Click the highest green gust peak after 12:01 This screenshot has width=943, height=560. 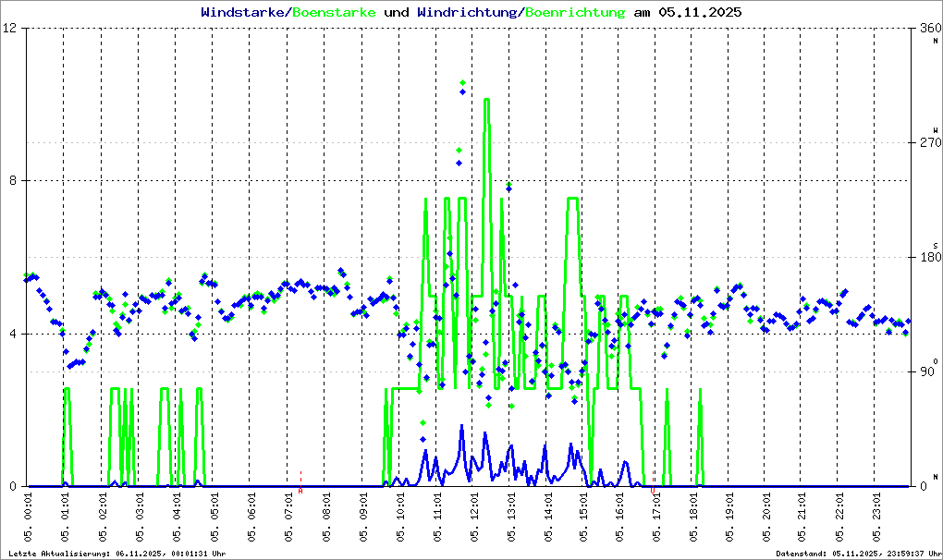(x=486, y=100)
